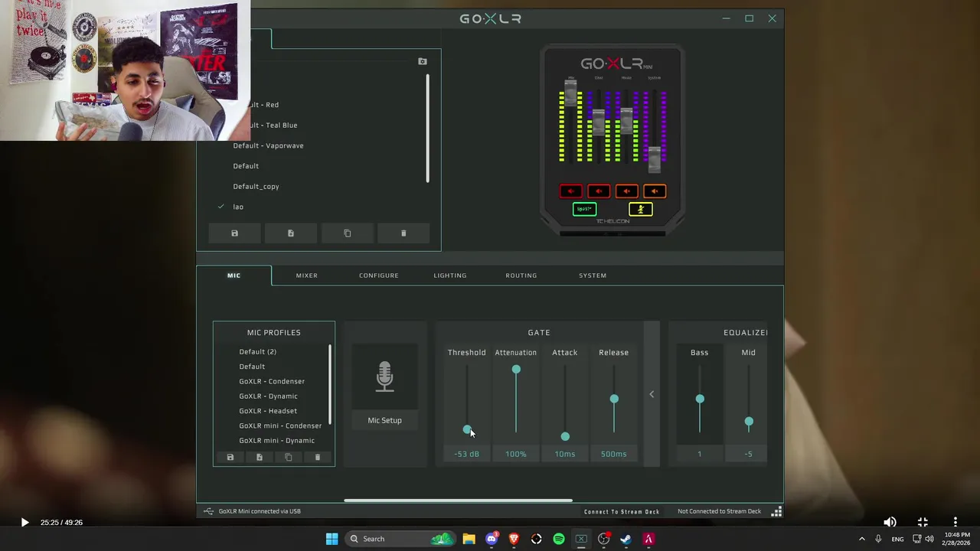Delete the selected profile in top panel

403,233
